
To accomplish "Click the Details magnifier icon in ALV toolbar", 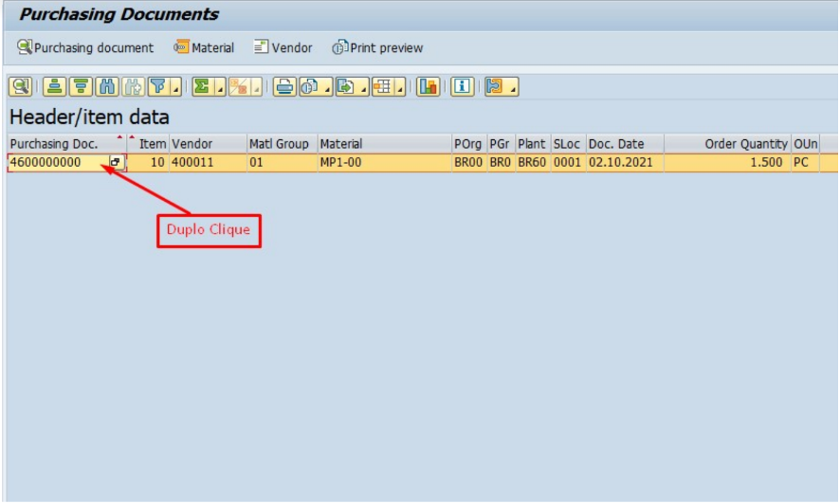I will coord(20,87).
